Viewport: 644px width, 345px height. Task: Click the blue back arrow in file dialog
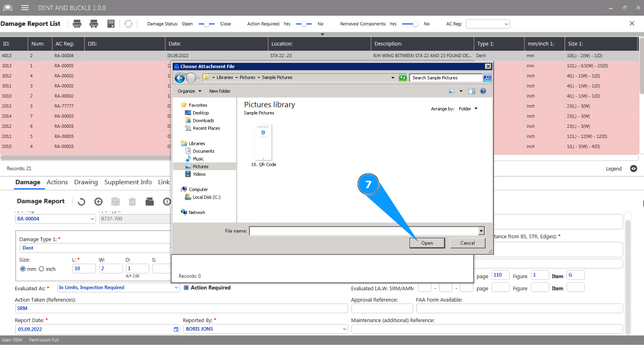tap(180, 78)
